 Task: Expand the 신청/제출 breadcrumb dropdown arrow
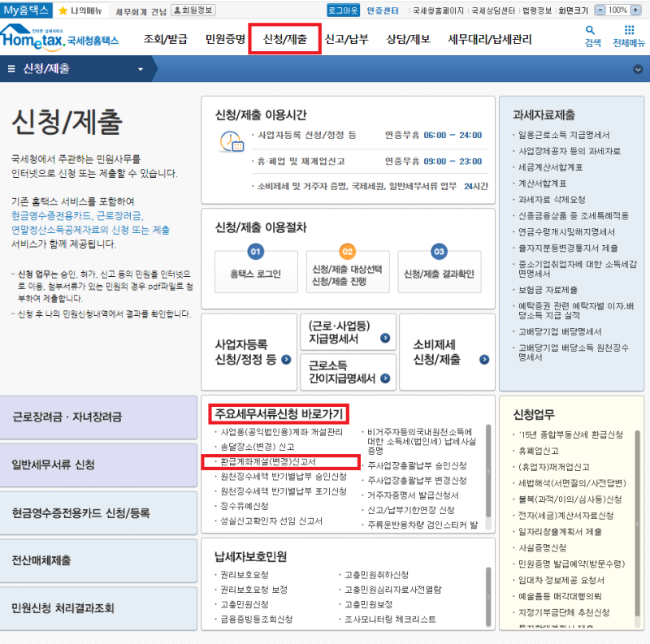141,69
